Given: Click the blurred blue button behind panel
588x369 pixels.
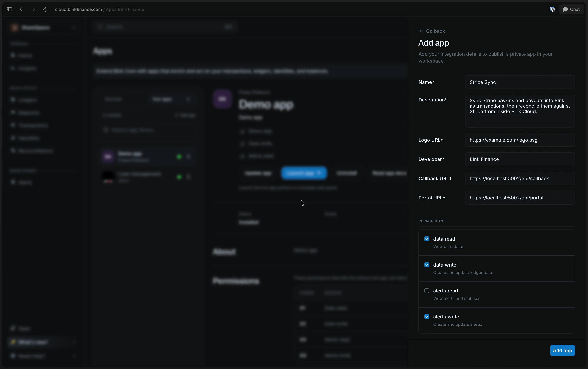Looking at the screenshot, I should 304,173.
